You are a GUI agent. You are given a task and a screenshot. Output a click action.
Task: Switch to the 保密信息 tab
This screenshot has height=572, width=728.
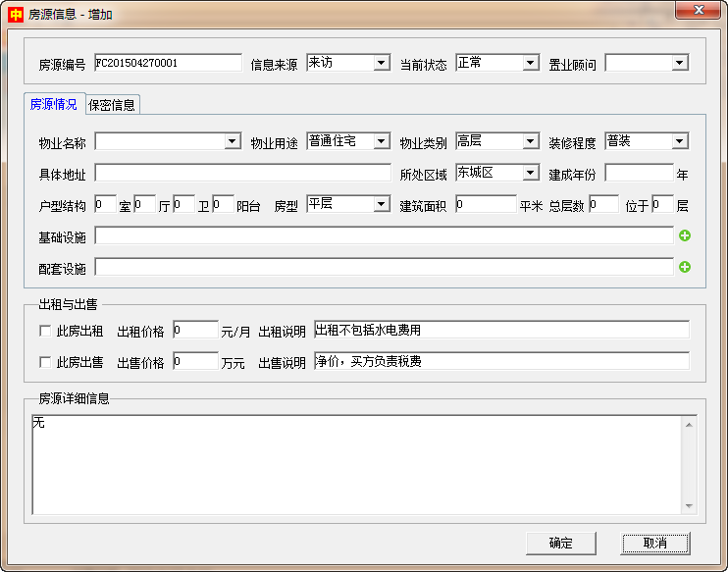[112, 105]
